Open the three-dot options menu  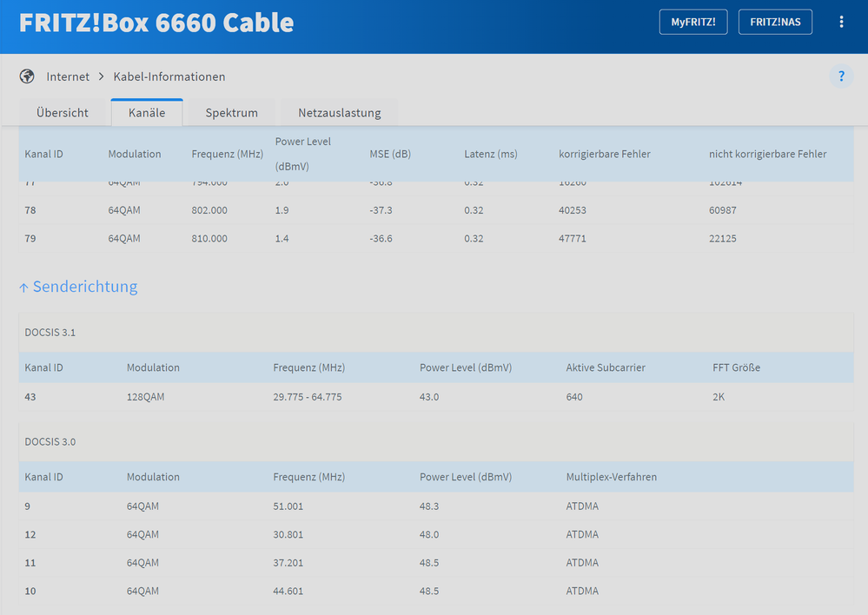(x=841, y=22)
